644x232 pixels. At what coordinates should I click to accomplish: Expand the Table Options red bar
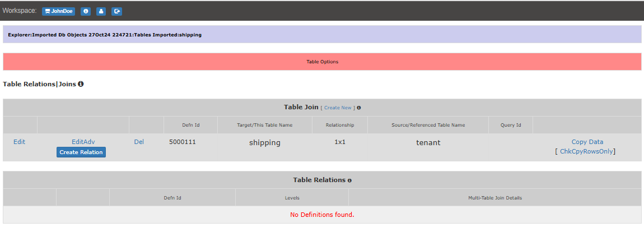coord(322,62)
